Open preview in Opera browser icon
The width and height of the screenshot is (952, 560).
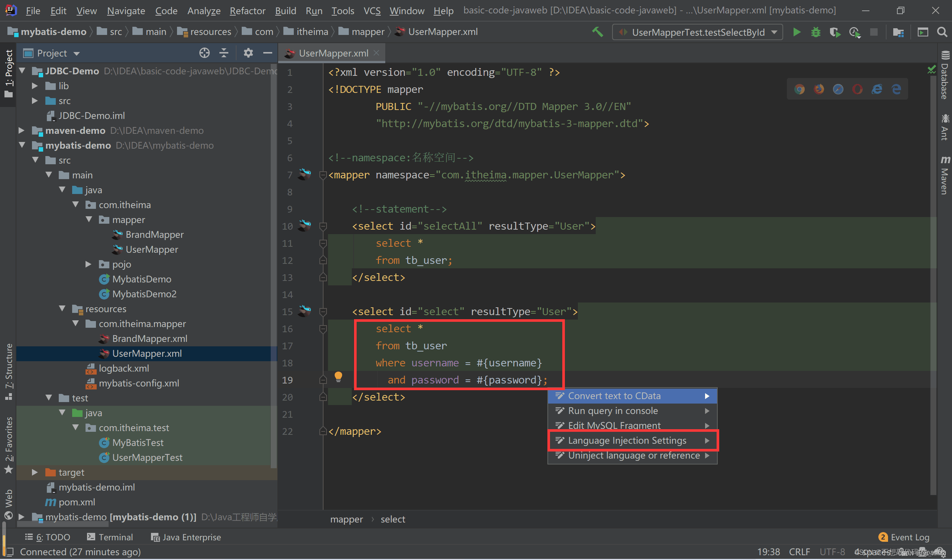pyautogui.click(x=857, y=89)
